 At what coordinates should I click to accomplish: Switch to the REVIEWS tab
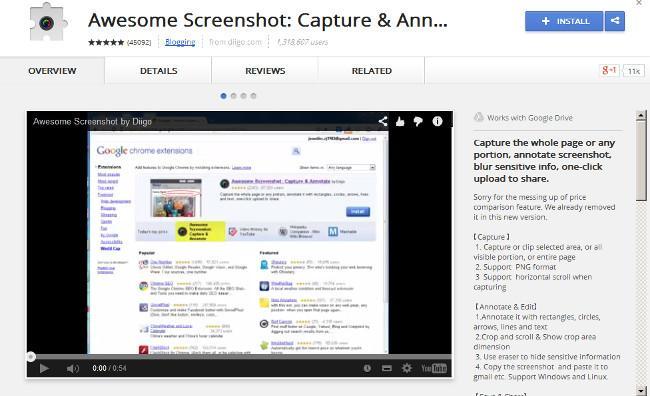(x=265, y=71)
